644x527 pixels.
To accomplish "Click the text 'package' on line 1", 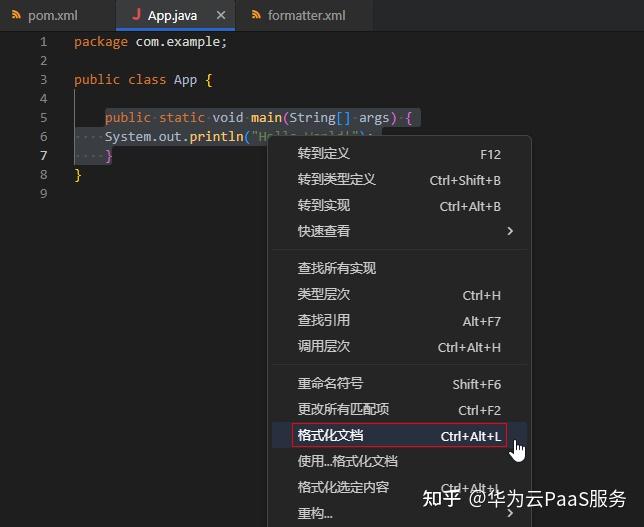I will click(101, 42).
